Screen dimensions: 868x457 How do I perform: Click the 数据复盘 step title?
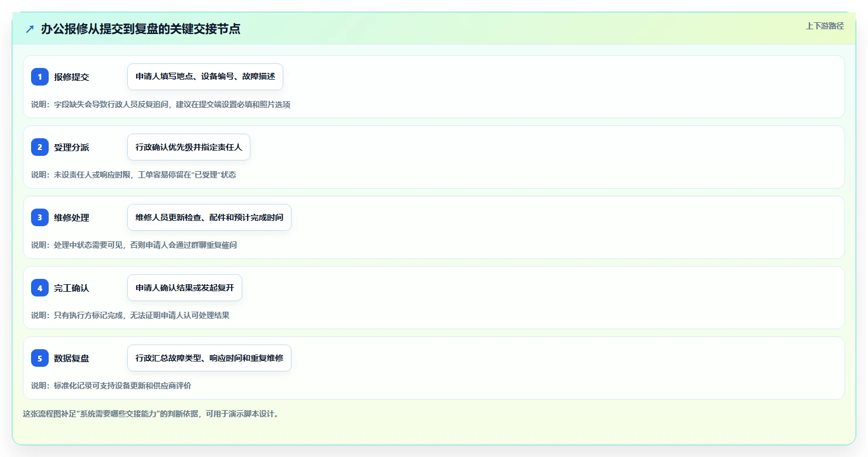[x=72, y=358]
